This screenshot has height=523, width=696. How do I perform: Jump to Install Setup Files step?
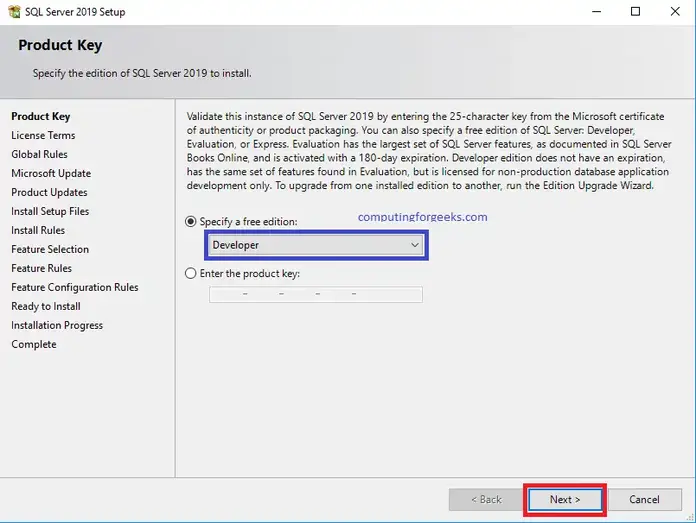50,211
